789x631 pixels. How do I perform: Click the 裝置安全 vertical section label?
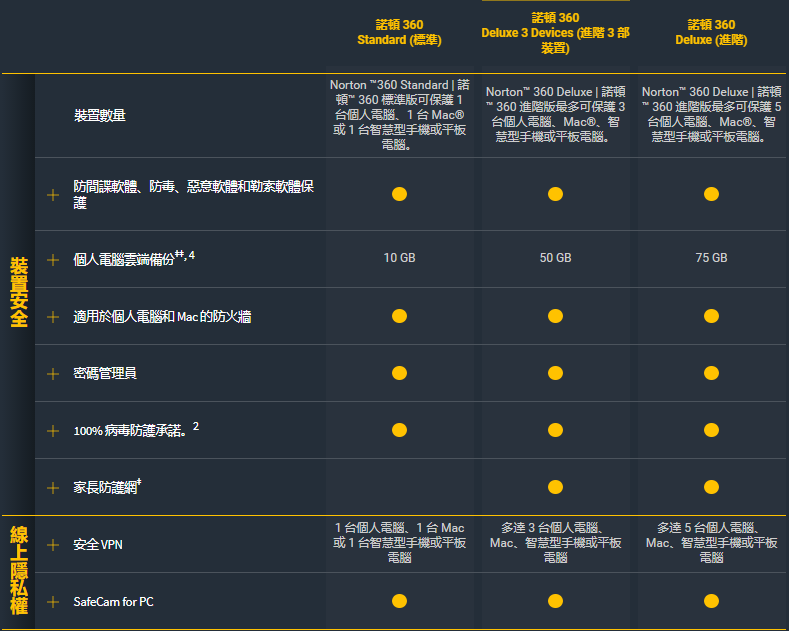click(x=19, y=292)
